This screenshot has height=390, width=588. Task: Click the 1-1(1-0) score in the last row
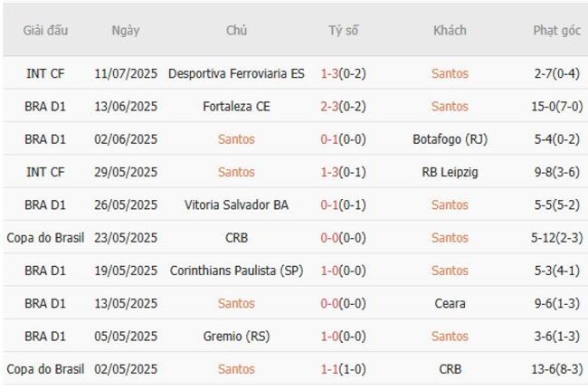[x=343, y=369]
